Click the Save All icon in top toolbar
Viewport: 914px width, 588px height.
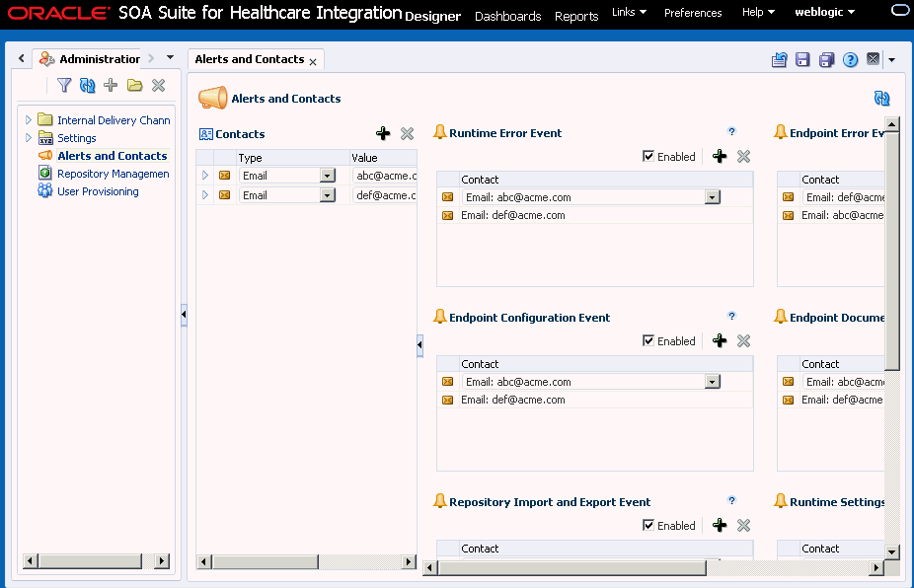point(826,59)
